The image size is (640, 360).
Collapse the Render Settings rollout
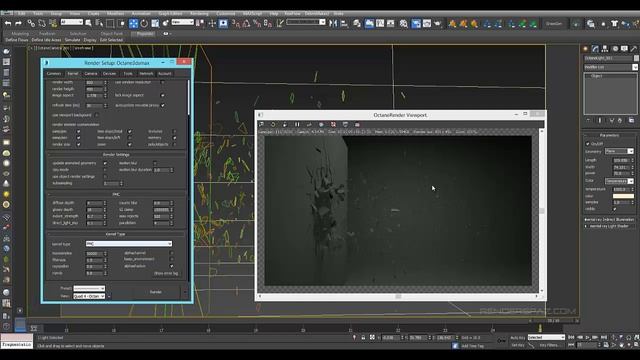pyautogui.click(x=116, y=155)
